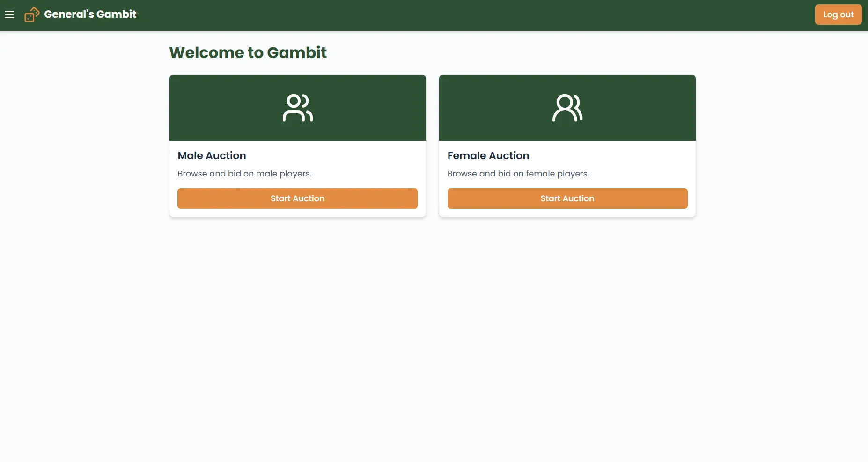Open the sidebar via the three-line icon
Image resolution: width=868 pixels, height=462 pixels.
tap(9, 15)
